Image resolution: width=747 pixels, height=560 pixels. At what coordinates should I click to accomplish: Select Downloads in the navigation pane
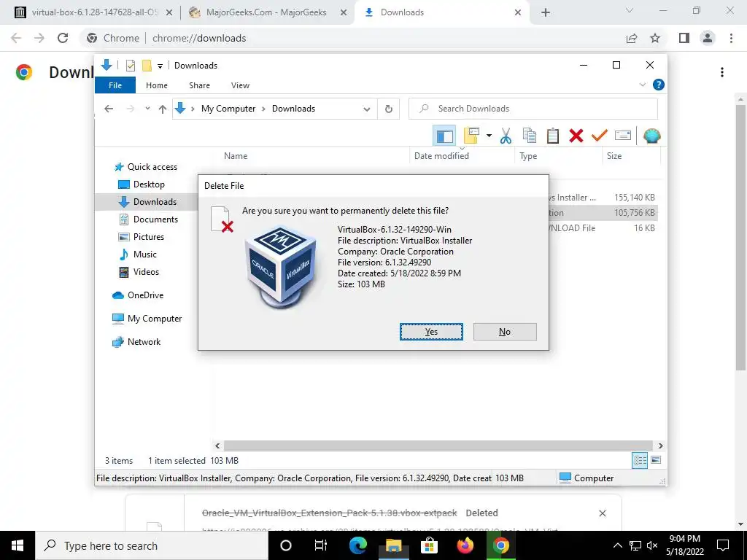(x=147, y=202)
